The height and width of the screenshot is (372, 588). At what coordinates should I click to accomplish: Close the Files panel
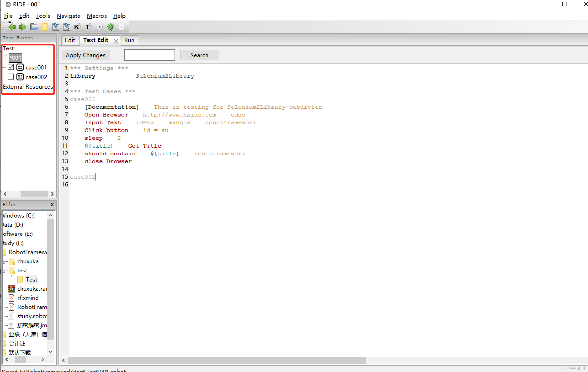pyautogui.click(x=52, y=205)
